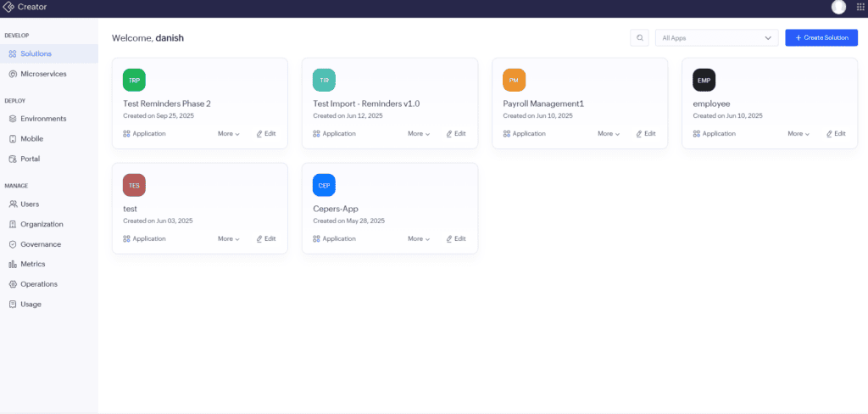The height and width of the screenshot is (414, 868).
Task: Click the Creator logo icon
Action: (x=8, y=7)
